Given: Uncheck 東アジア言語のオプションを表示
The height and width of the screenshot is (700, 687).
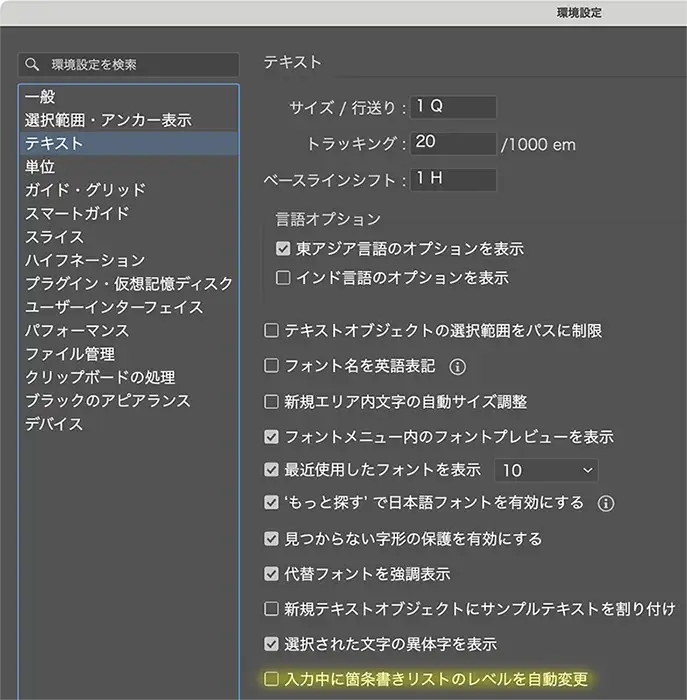Looking at the screenshot, I should click(283, 248).
